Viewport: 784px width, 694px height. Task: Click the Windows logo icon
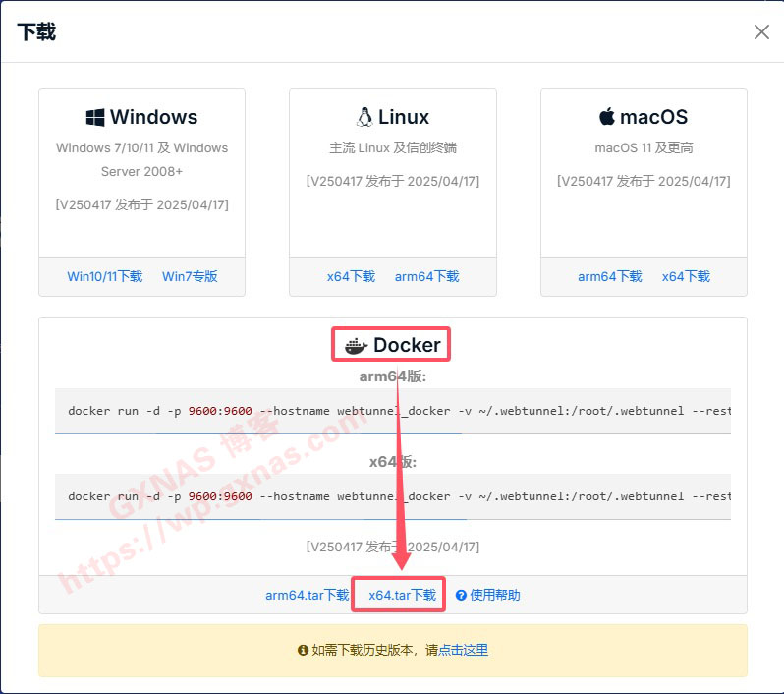click(x=95, y=118)
